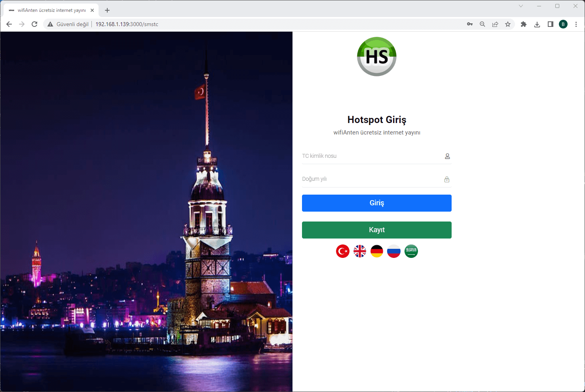Image resolution: width=585 pixels, height=392 pixels.
Task: Click the user icon in TC kimlik field
Action: click(x=447, y=156)
